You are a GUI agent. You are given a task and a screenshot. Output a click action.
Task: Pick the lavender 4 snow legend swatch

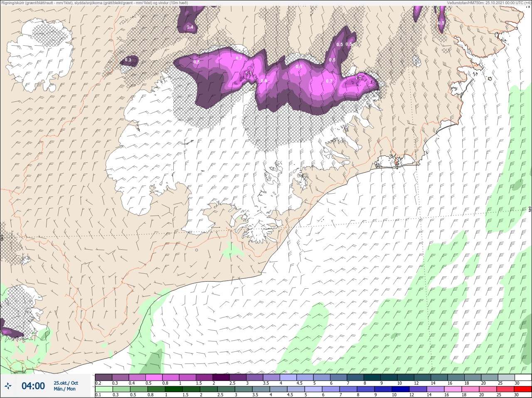pyautogui.click(x=288, y=377)
